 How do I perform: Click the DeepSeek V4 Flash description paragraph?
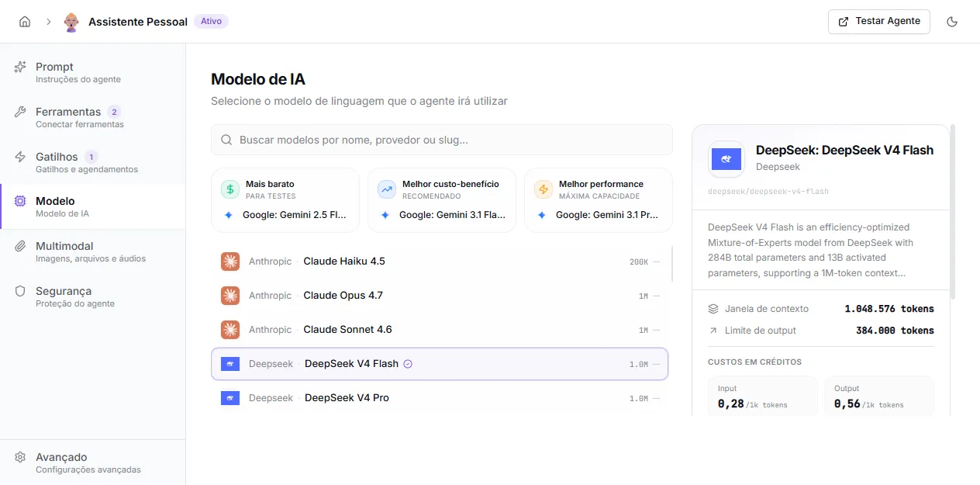tap(811, 250)
